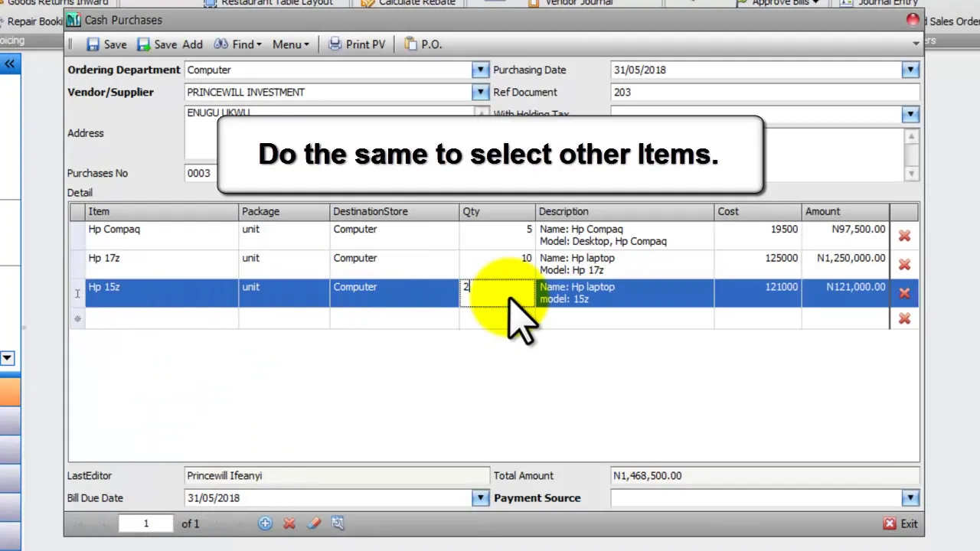980x551 pixels.
Task: Click the Vendor field PRINCEWILL INVESTMENT
Action: point(328,92)
